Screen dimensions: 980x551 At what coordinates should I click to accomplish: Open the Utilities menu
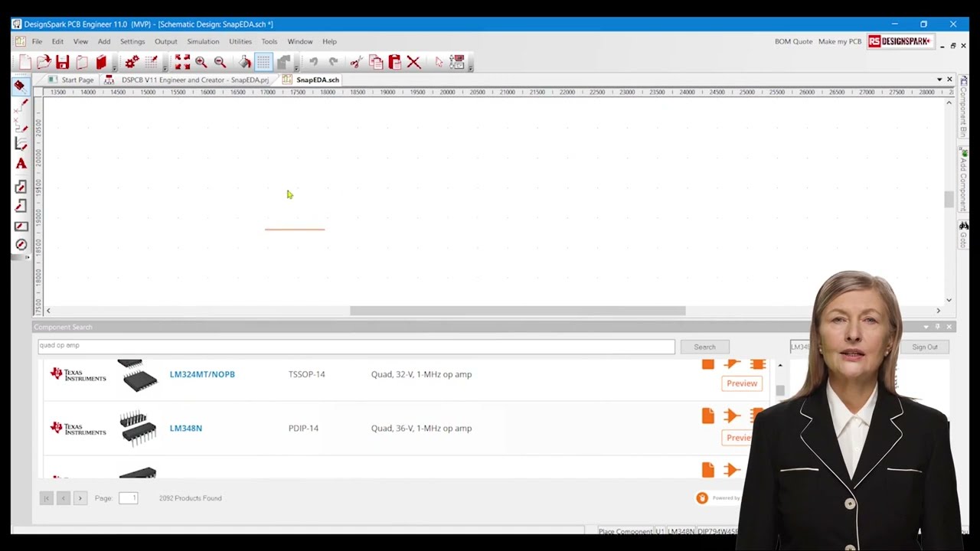point(240,41)
